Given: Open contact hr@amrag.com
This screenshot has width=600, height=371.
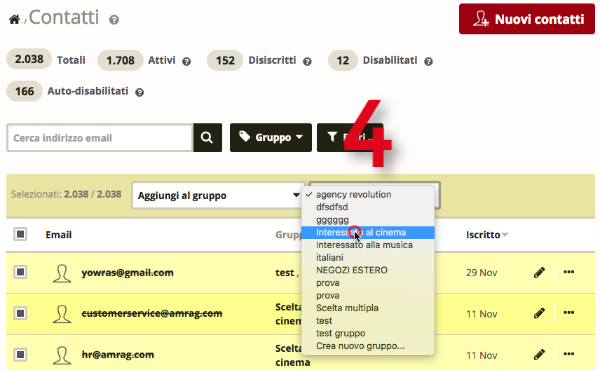Looking at the screenshot, I should (x=118, y=355).
